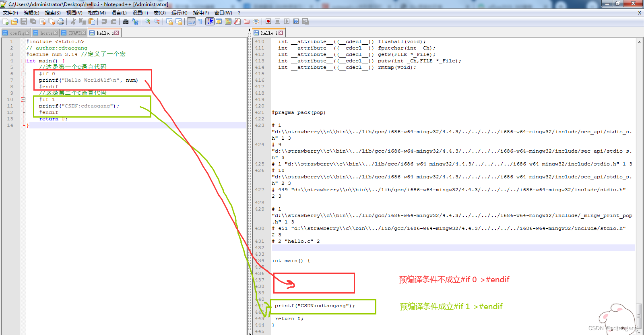
Task: Click right pane scrollbar up arrow
Action: [x=639, y=41]
